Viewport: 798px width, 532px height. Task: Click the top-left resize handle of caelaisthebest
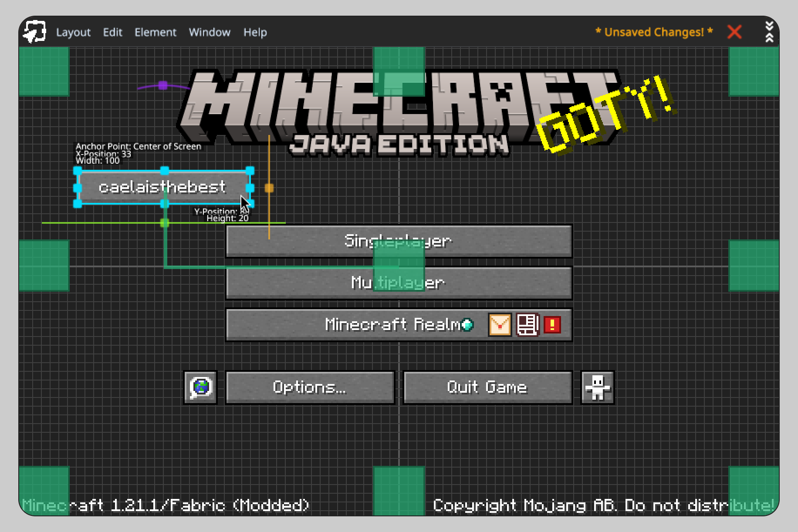(78, 171)
